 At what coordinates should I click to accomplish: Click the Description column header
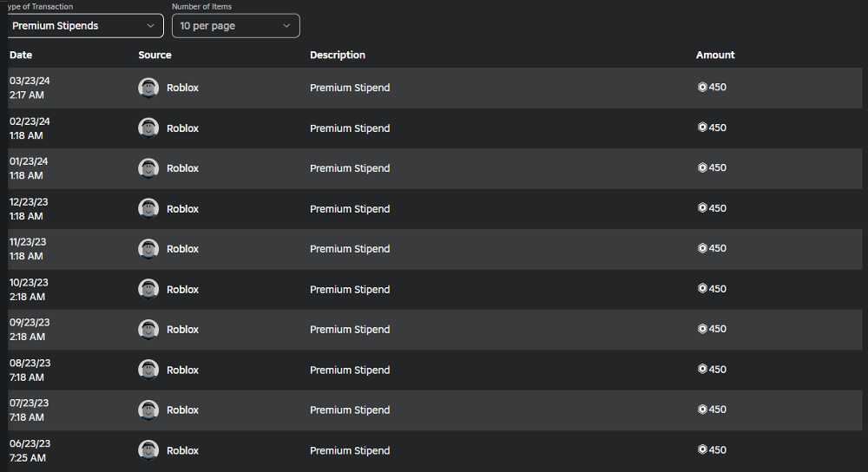pos(338,55)
